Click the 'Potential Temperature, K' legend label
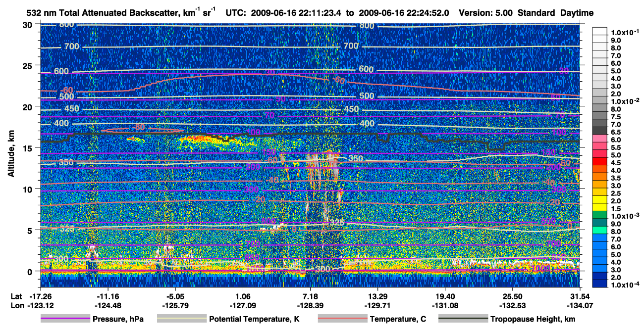This screenshot has width=644, height=330. coord(254,320)
